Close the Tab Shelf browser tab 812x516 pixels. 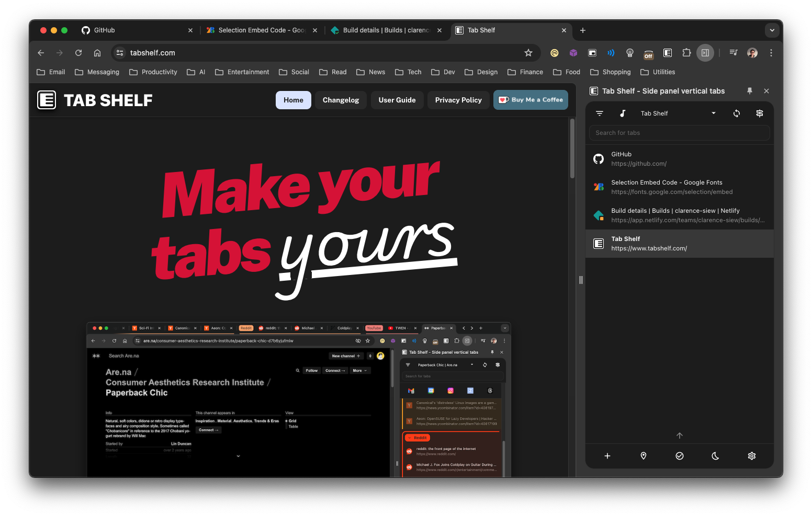click(564, 30)
